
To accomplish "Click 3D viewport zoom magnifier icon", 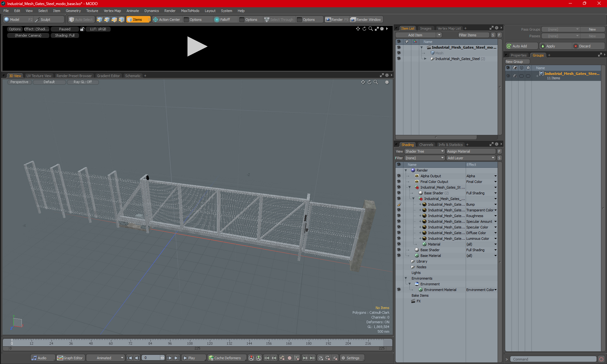I will pyautogui.click(x=376, y=82).
